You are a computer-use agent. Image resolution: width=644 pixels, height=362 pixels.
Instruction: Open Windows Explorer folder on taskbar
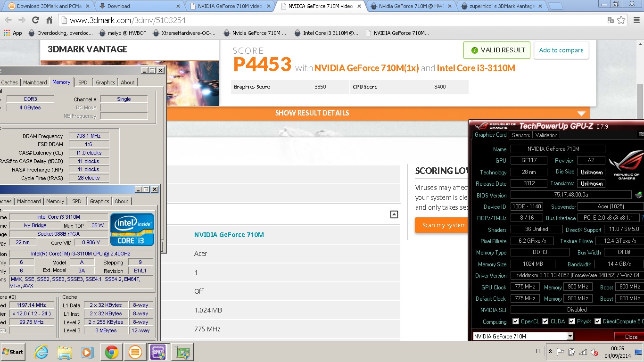coord(64,353)
